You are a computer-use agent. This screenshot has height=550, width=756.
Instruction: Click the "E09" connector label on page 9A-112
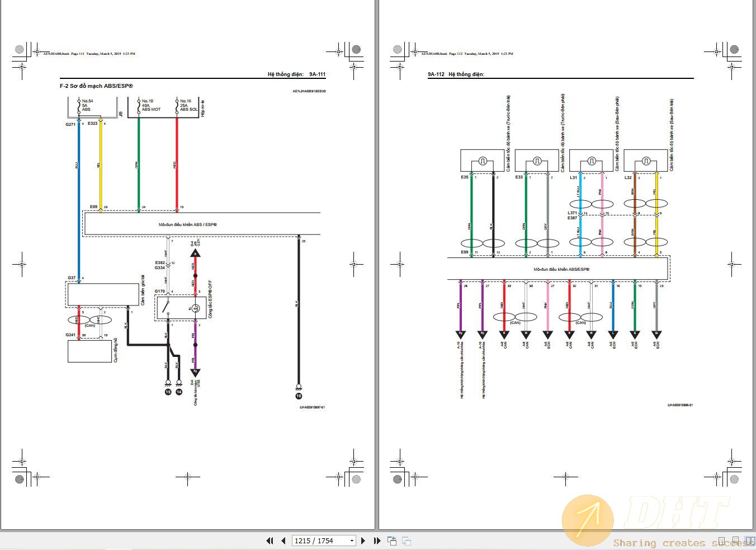click(465, 252)
